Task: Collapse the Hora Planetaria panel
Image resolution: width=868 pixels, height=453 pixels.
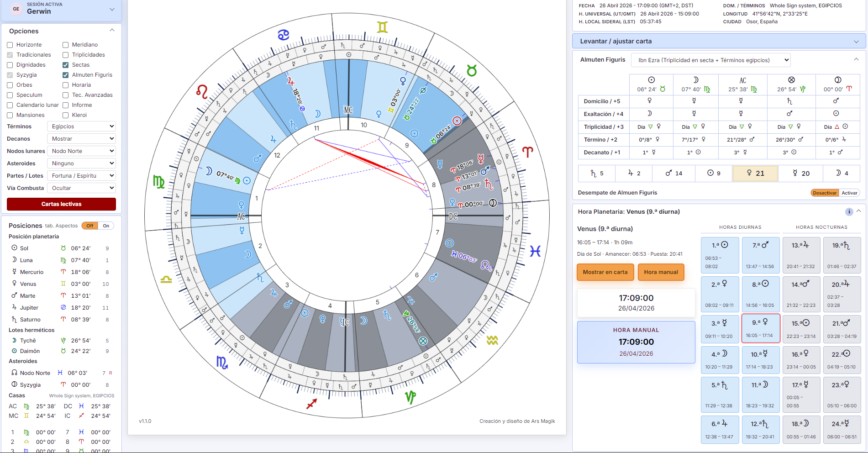Action: pos(859,211)
